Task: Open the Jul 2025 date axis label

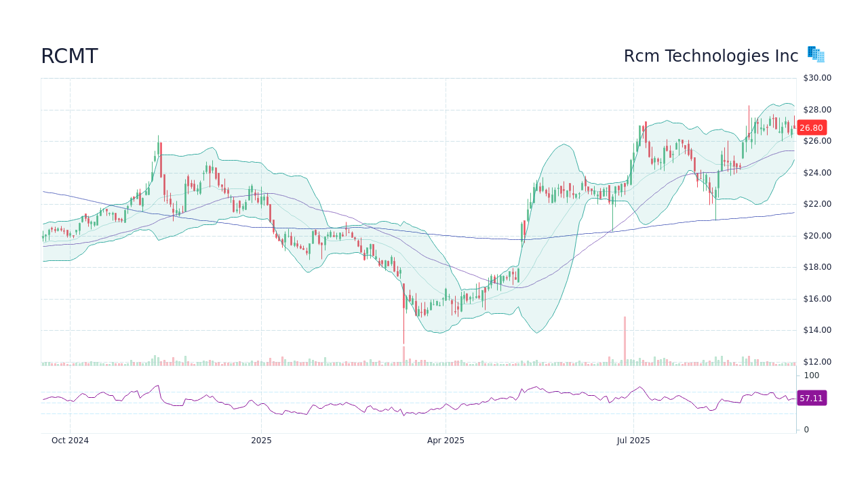Action: click(634, 440)
